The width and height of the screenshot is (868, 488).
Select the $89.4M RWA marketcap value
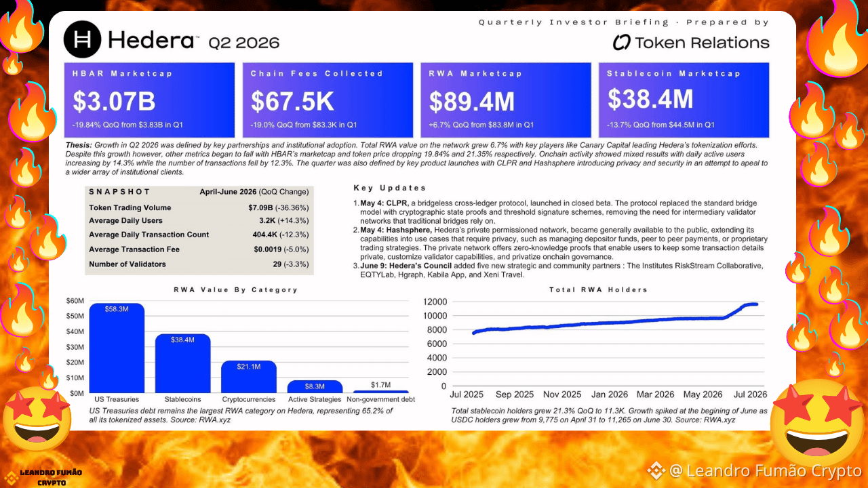click(472, 101)
